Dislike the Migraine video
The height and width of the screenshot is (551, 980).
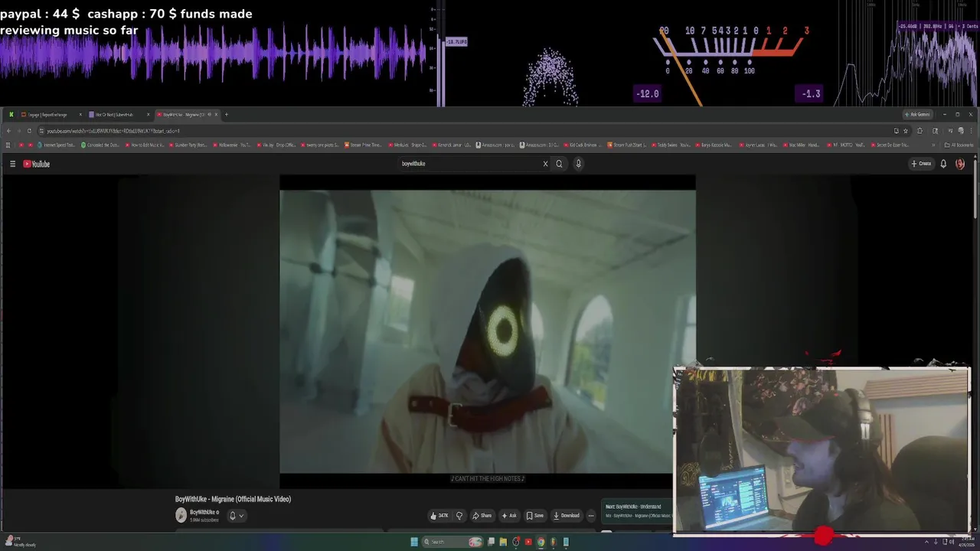pyautogui.click(x=459, y=516)
